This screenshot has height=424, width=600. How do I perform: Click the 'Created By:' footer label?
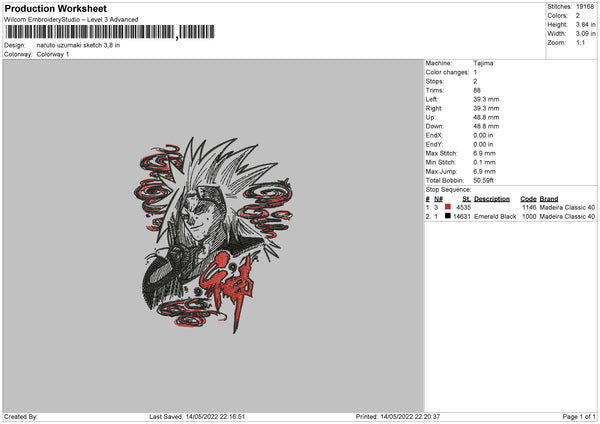tap(21, 417)
